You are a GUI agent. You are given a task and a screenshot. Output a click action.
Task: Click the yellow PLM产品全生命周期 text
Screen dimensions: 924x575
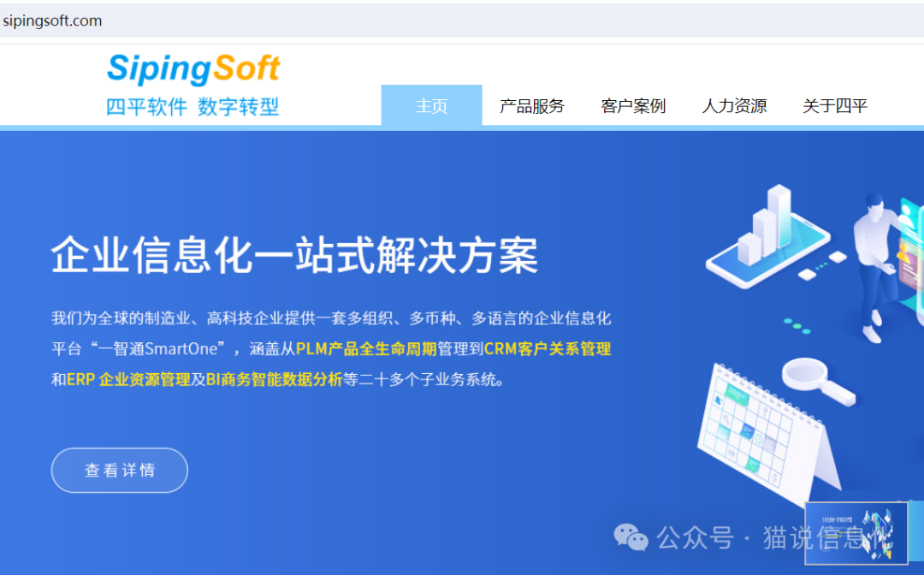pyautogui.click(x=366, y=349)
